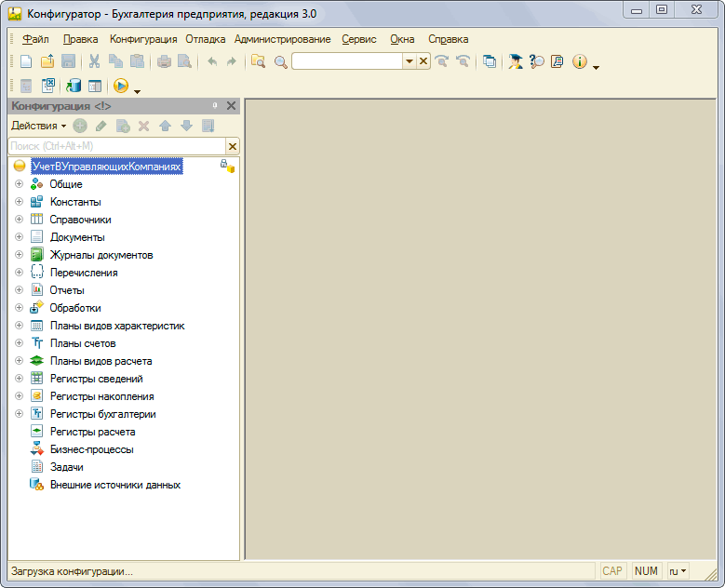The width and height of the screenshot is (725, 588).
Task: Click the toolbar search text field
Action: point(347,61)
